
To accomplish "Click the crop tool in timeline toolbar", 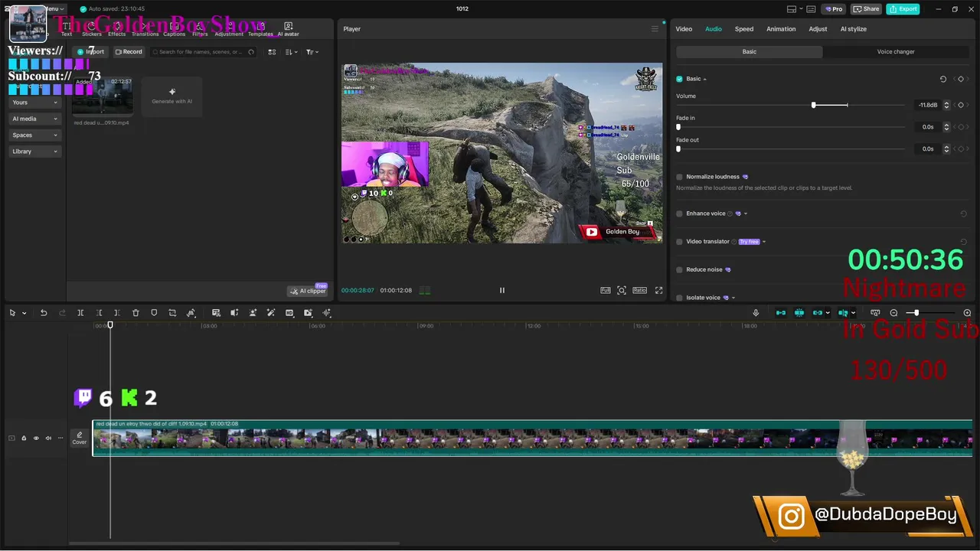I will coord(172,313).
